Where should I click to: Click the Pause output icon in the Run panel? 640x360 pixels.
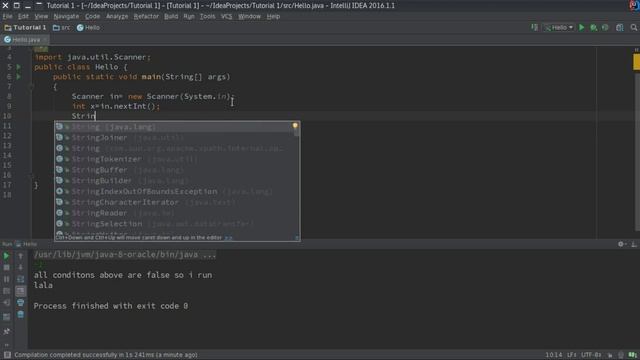6,279
